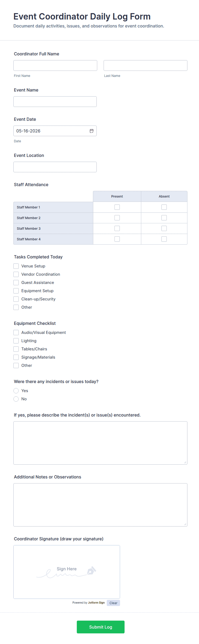Image resolution: width=199 pixels, height=644 pixels.
Task: Click the Event Location text box
Action: (55, 167)
